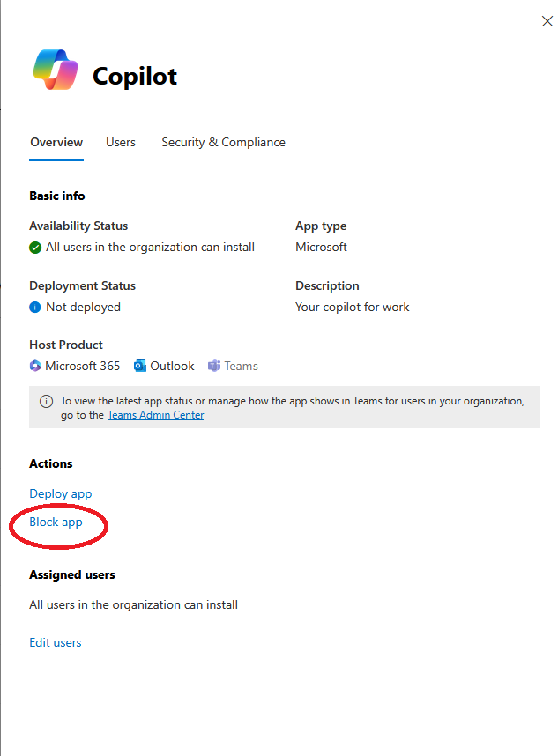Open the Security & Compliance tab

pos(223,142)
